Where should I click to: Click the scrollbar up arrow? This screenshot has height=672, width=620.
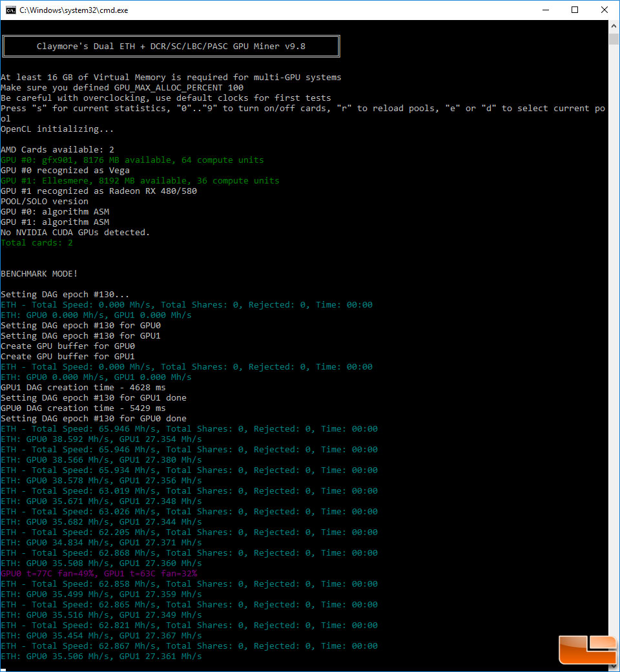click(614, 26)
